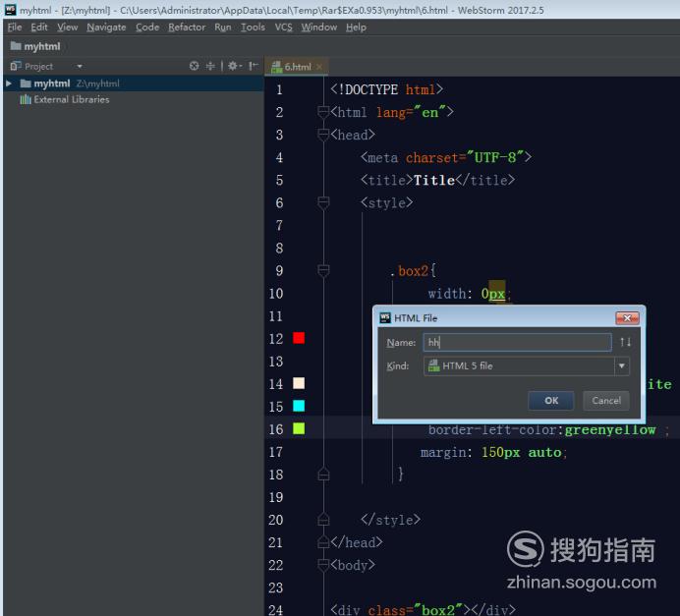The image size is (680, 616).
Task: Click the up-down arrows beside Name field
Action: [625, 343]
